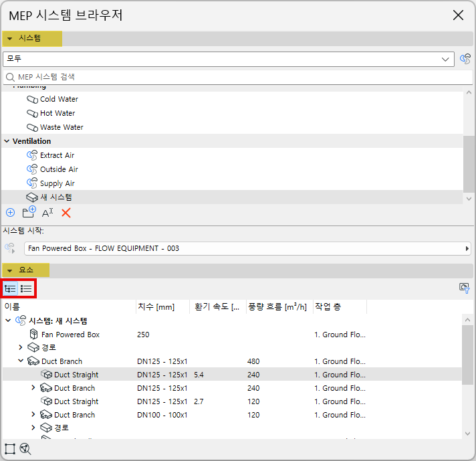Viewport: 476px width, 461px height.
Task: Select the 새 시스템 row in the systems list
Action: tap(232, 197)
